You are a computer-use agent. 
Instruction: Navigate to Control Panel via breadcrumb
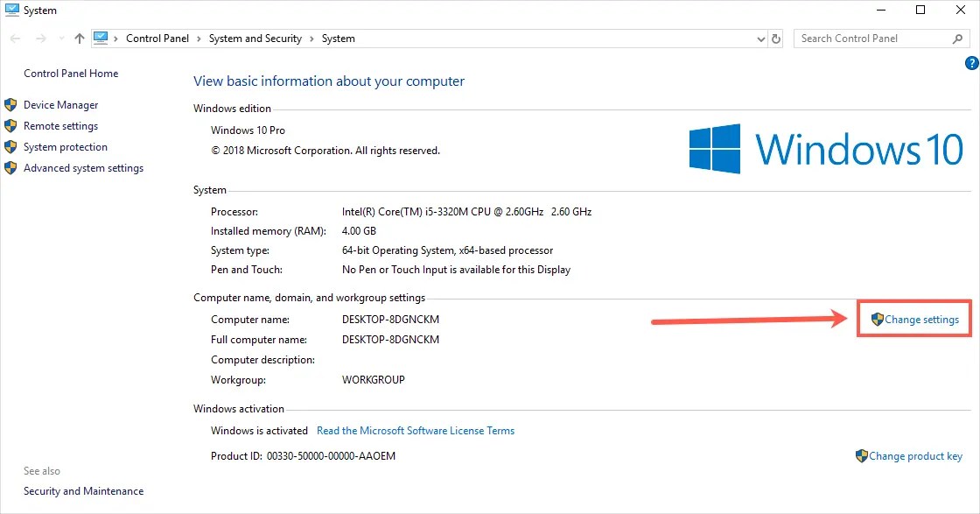coord(157,39)
